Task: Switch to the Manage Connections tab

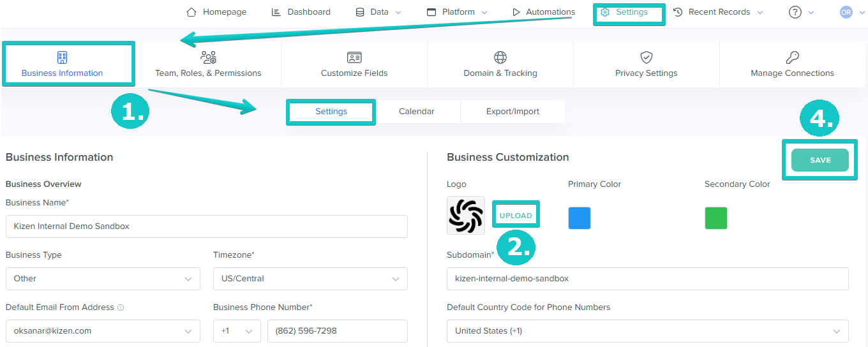Action: 793,64
